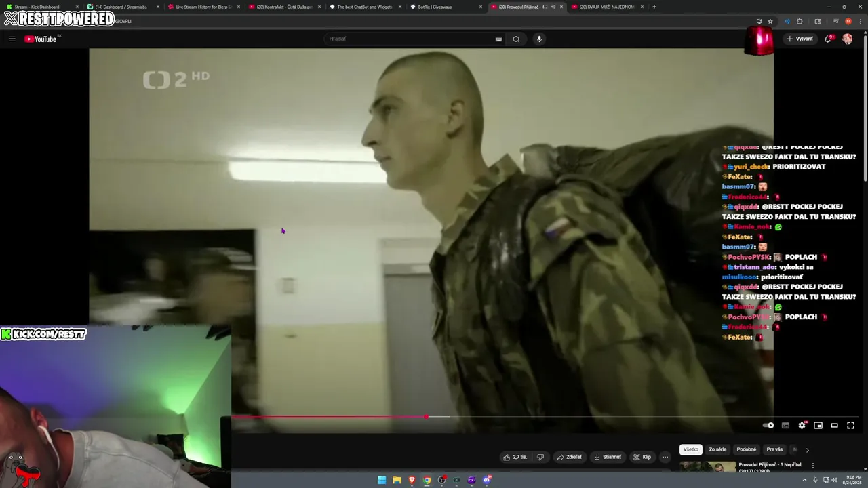This screenshot has width=868, height=488.
Task: Close the Botrix | Giveaways tab
Action: click(481, 7)
